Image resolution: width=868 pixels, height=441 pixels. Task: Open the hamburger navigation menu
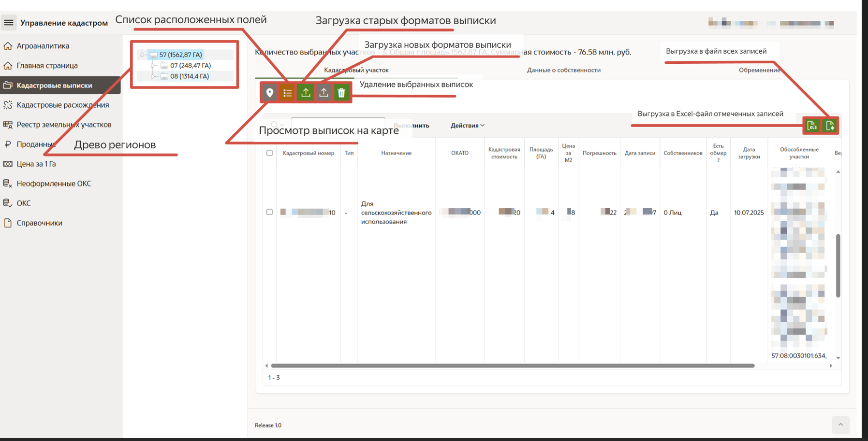(9, 23)
